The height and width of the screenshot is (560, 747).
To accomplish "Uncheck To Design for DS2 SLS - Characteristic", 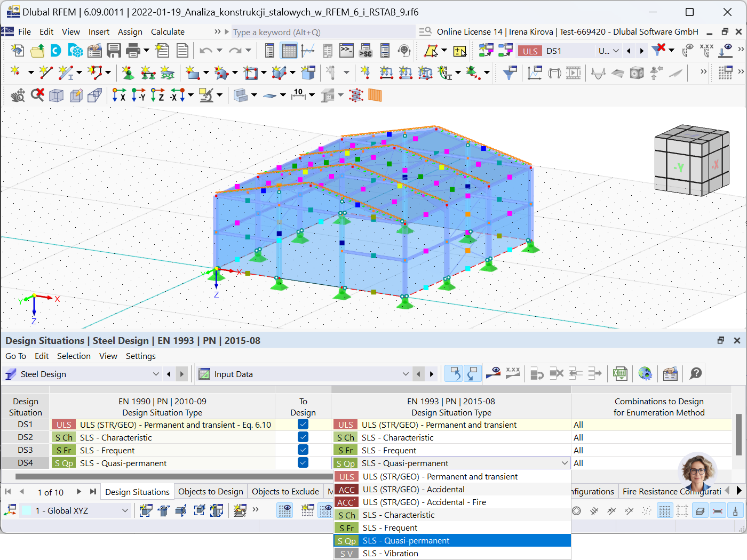I will tap(303, 437).
